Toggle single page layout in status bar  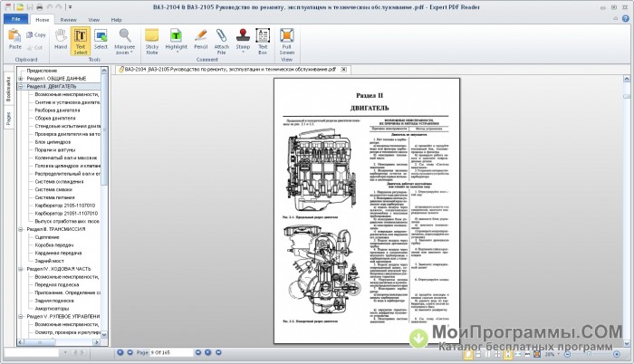click(x=468, y=354)
